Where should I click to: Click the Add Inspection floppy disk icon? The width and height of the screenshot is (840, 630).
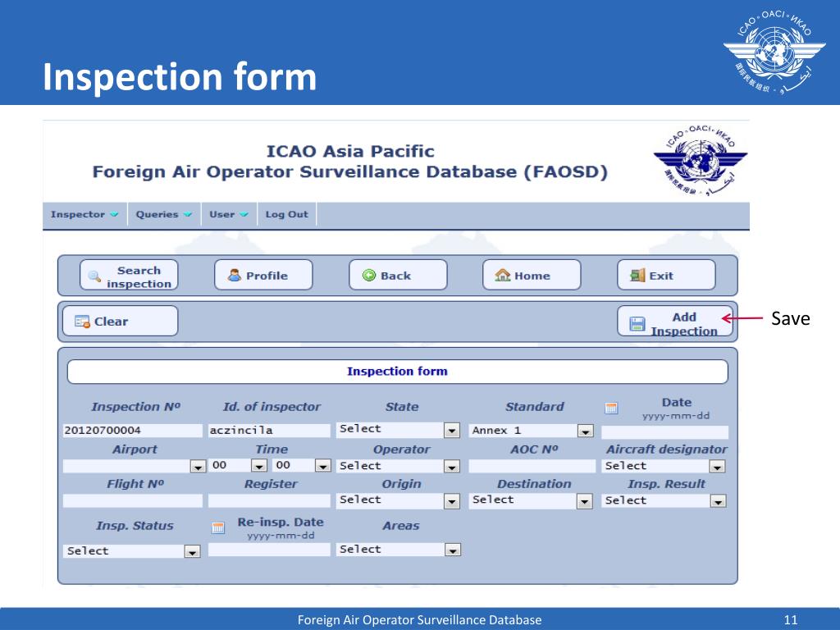(x=637, y=323)
